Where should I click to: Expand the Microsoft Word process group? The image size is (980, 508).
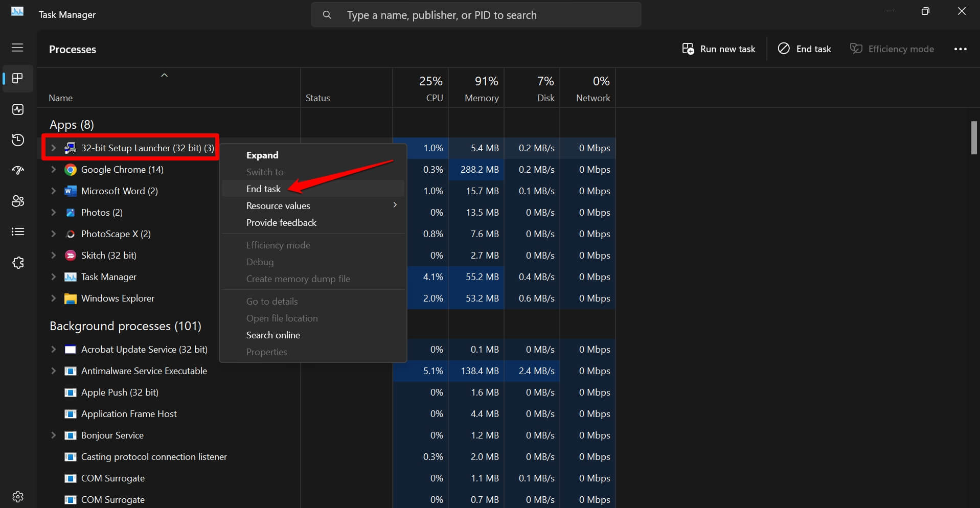pyautogui.click(x=53, y=191)
